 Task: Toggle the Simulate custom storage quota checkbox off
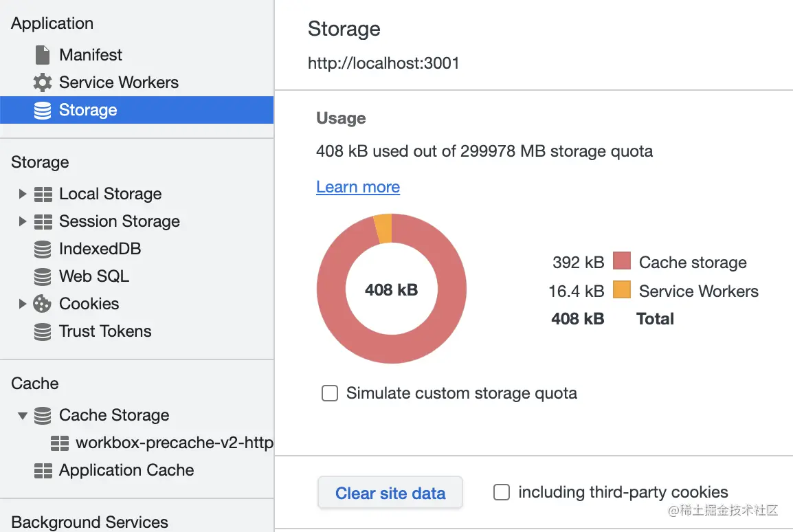tap(330, 392)
